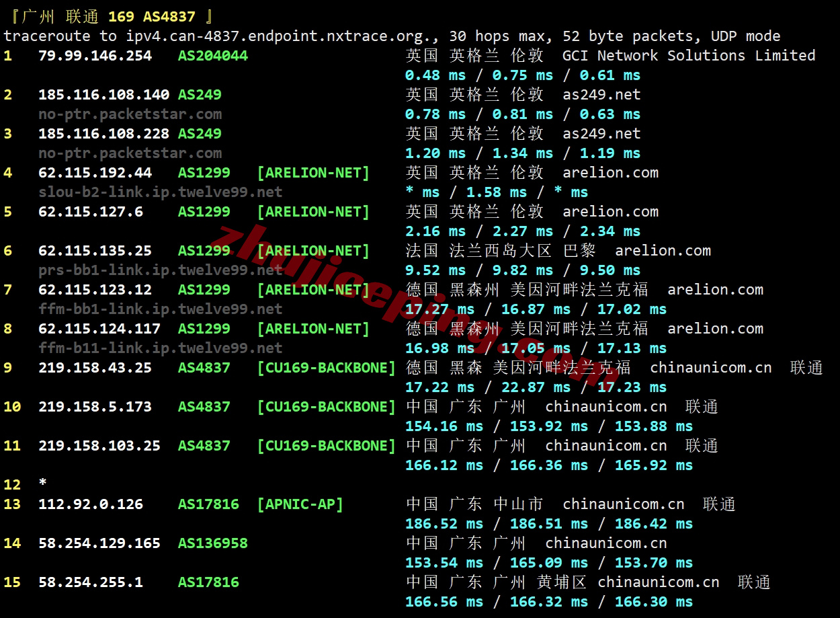Select the arelion.com label on hop 7
This screenshot has width=840, height=618.
[x=715, y=290]
